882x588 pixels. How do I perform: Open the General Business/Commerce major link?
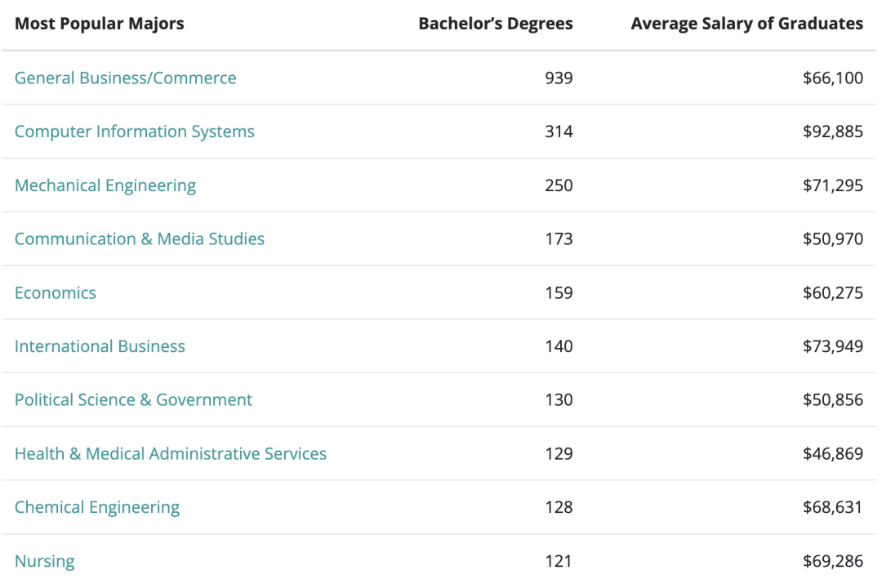(126, 78)
